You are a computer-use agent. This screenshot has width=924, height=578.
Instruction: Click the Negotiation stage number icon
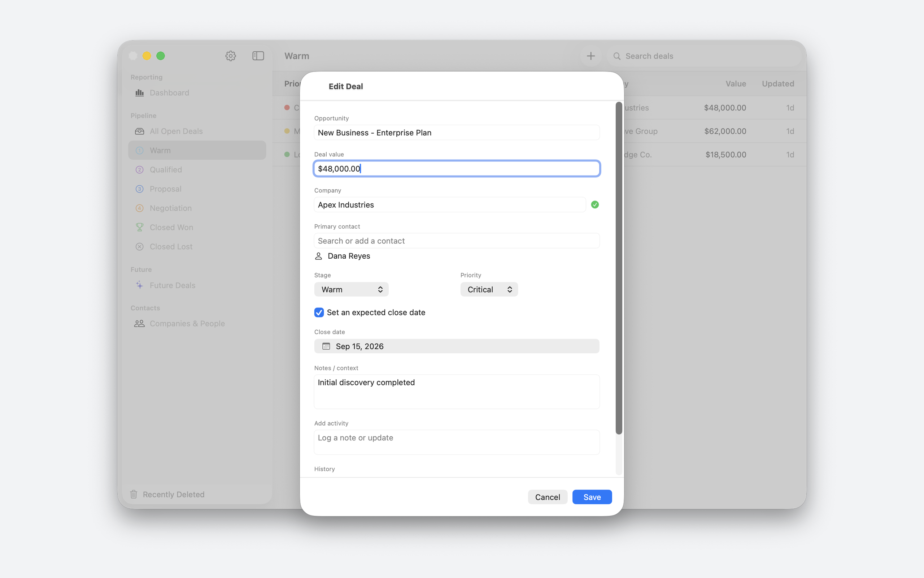(x=140, y=208)
